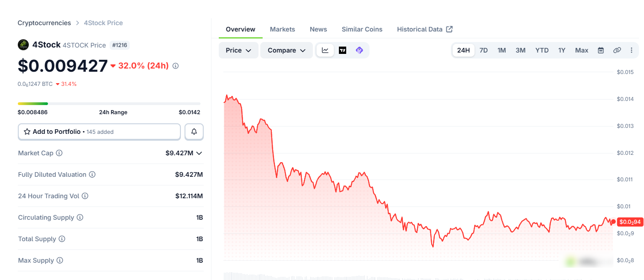Image resolution: width=644 pixels, height=280 pixels.
Task: Open the calendar date range picker
Action: [x=601, y=50]
